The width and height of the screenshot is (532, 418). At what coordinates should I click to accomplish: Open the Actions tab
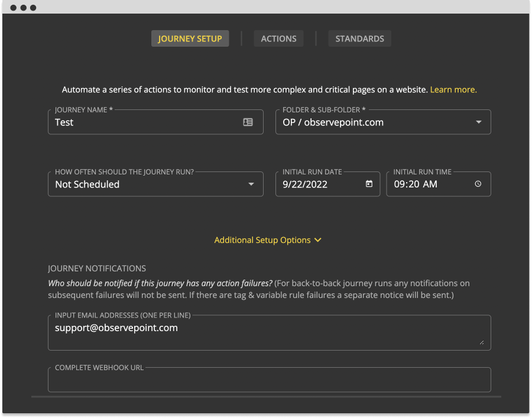coord(278,38)
